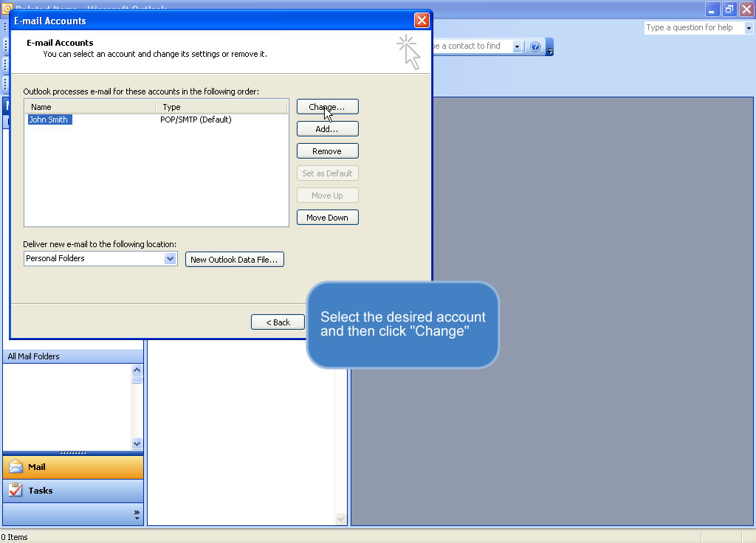Open the Tasks pane icon

(16, 491)
